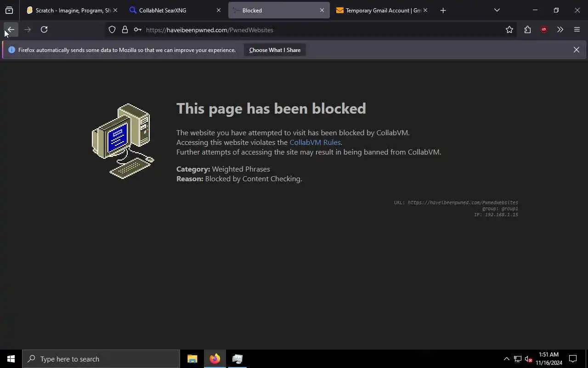Reload the current page
Image resolution: width=588 pixels, height=368 pixels.
pyautogui.click(x=44, y=29)
